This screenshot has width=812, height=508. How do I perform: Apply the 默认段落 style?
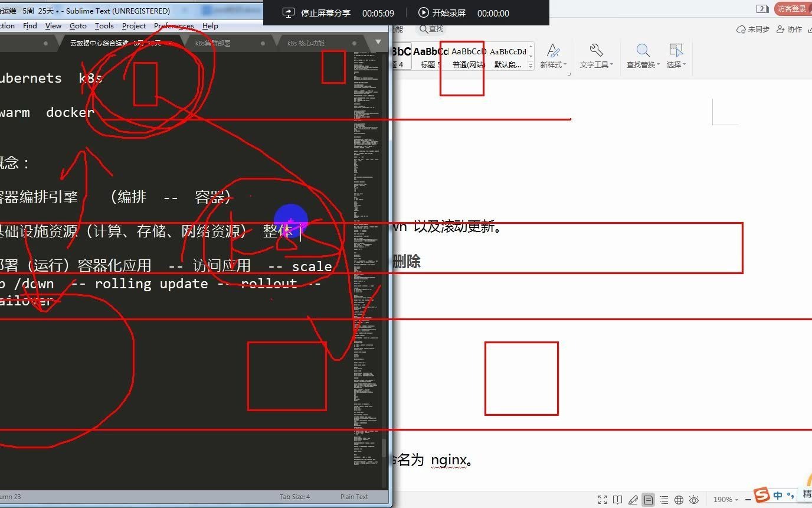508,57
